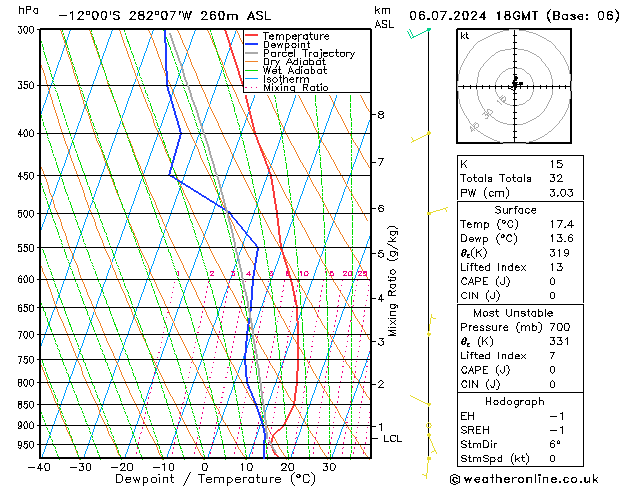Click the small circle wind marker near 900 hPa
Viewport: 629px width, 486px height.
428,425
